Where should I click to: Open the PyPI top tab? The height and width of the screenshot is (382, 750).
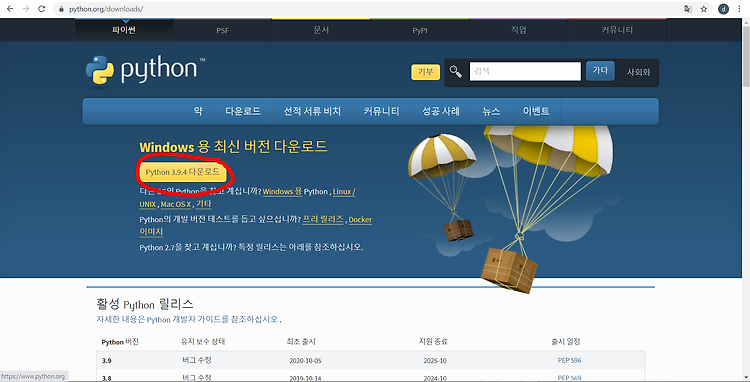click(x=420, y=30)
